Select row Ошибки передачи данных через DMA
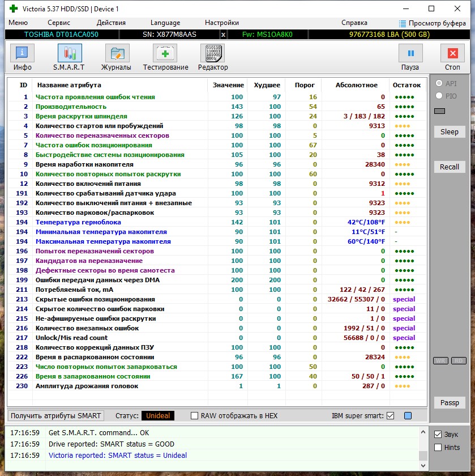This screenshot has width=475, height=476. 217,280
